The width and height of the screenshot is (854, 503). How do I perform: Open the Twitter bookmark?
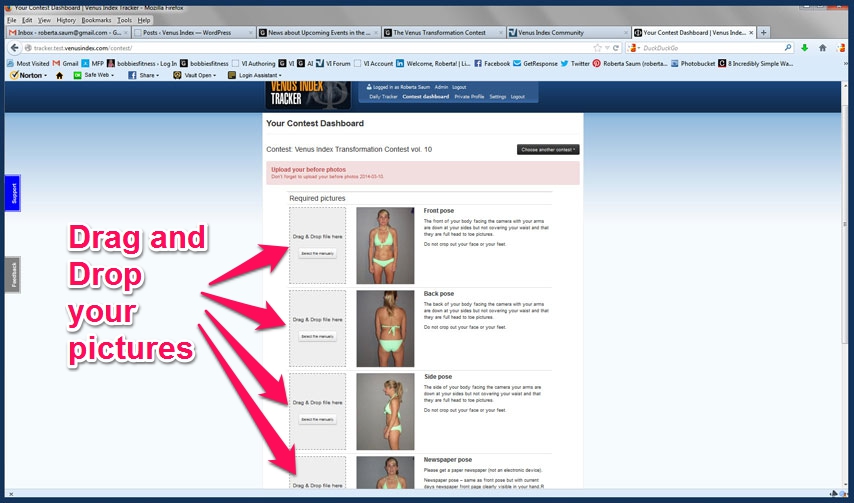(575, 64)
